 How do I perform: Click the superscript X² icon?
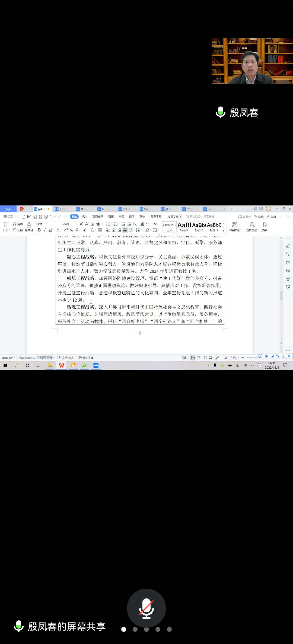click(x=66, y=230)
